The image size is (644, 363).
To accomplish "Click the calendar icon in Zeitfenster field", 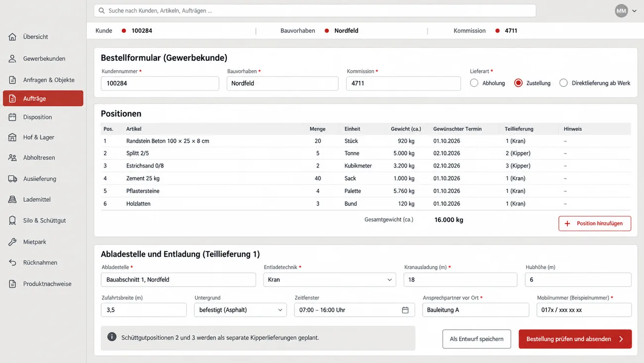I will [405, 310].
